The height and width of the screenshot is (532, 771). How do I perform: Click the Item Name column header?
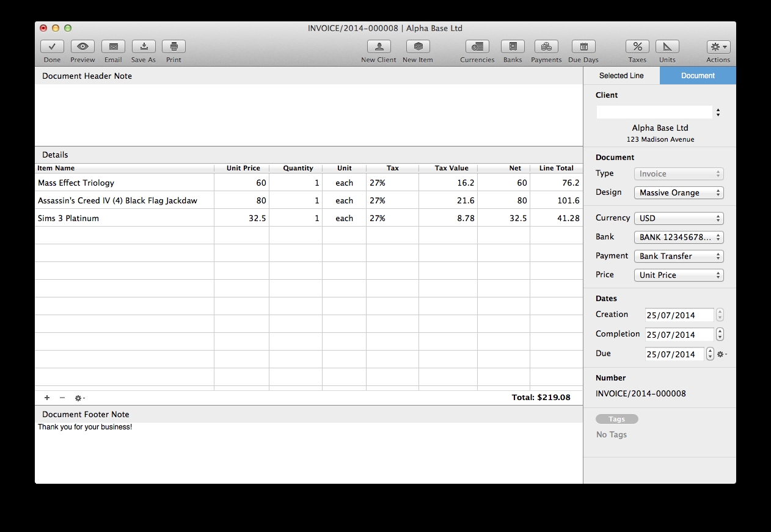[x=124, y=168]
